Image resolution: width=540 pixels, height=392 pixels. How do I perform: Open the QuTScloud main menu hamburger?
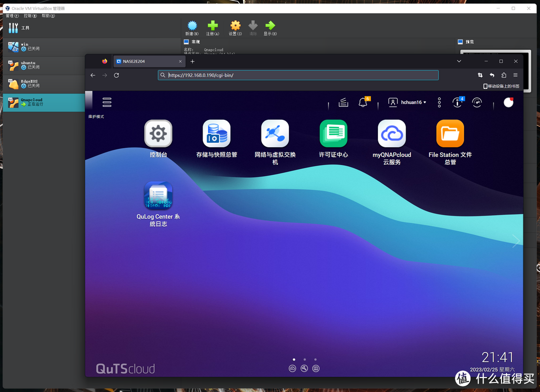point(107,102)
